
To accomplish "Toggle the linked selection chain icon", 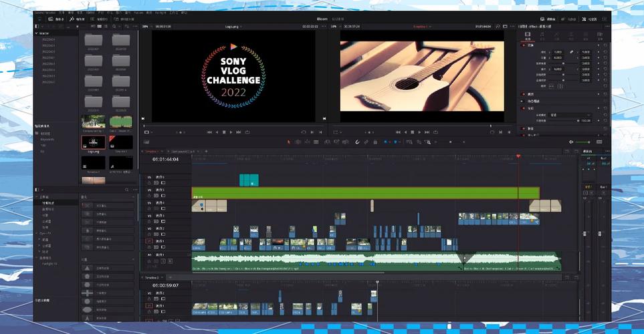I will tap(366, 142).
